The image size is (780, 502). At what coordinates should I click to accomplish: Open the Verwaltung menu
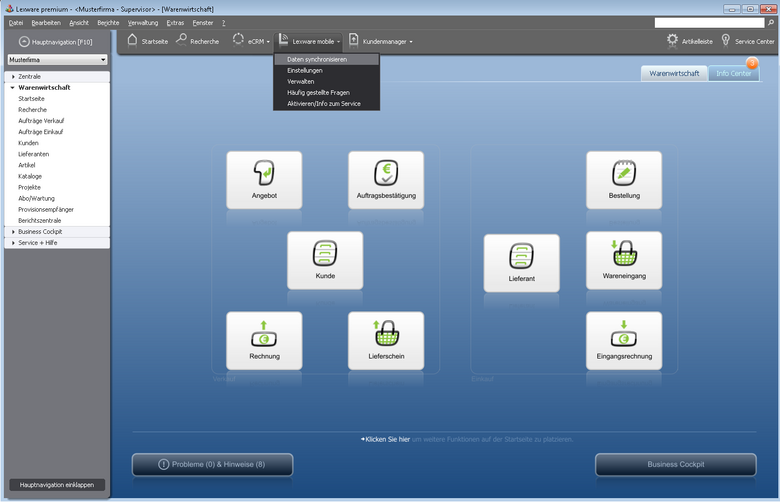(x=143, y=23)
